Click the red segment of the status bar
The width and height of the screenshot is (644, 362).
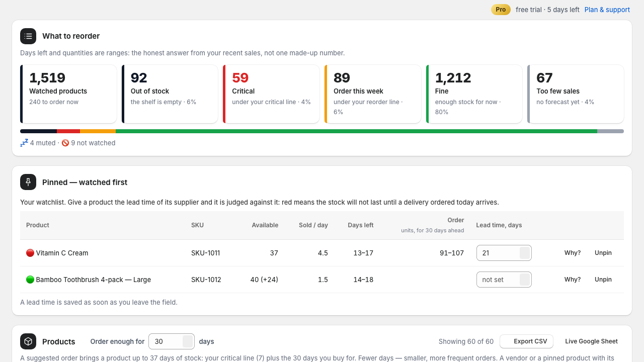point(68,131)
